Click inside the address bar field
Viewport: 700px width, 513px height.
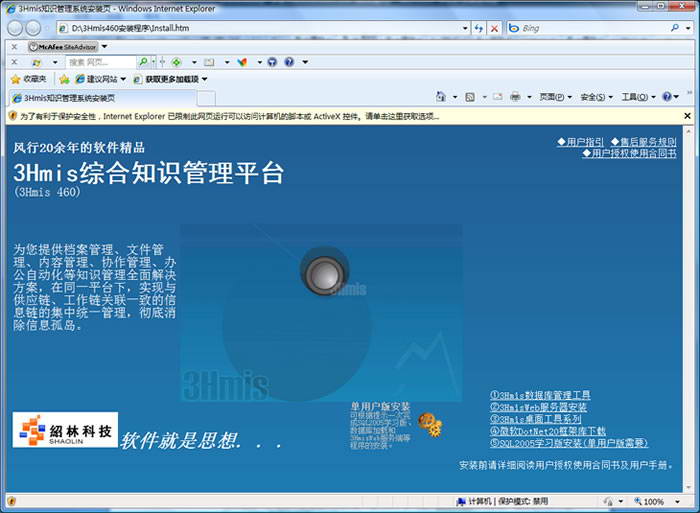click(261, 28)
